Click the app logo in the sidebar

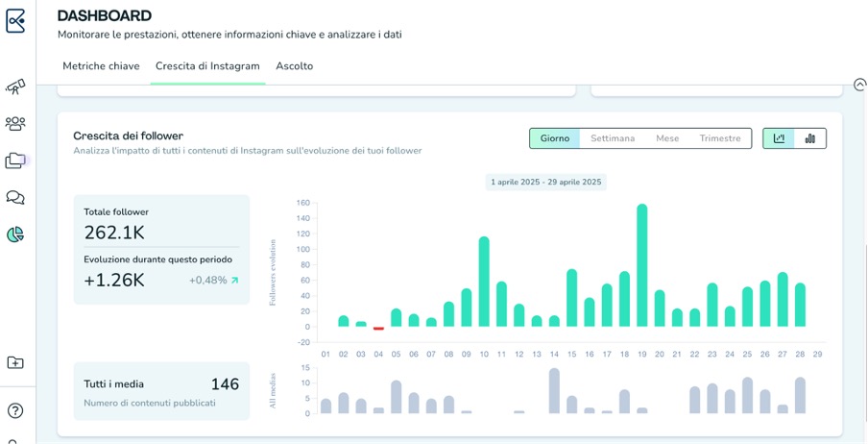point(15,20)
